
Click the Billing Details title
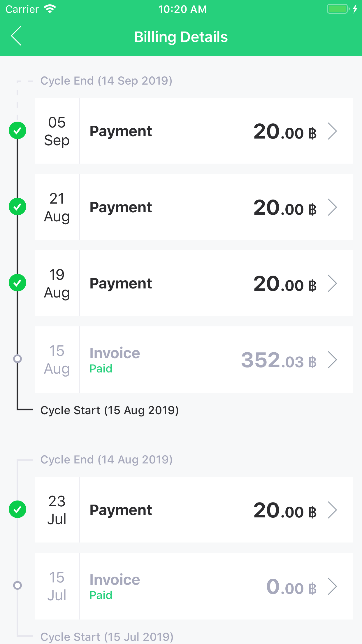(x=181, y=37)
